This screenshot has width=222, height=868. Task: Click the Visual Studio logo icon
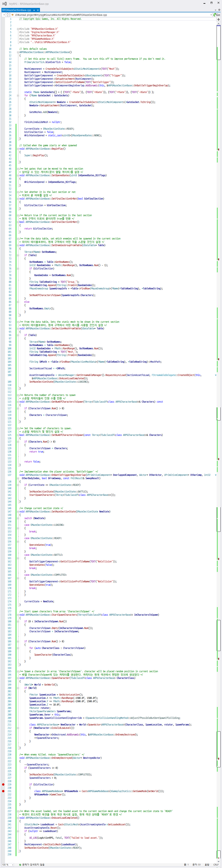tap(4, 4)
